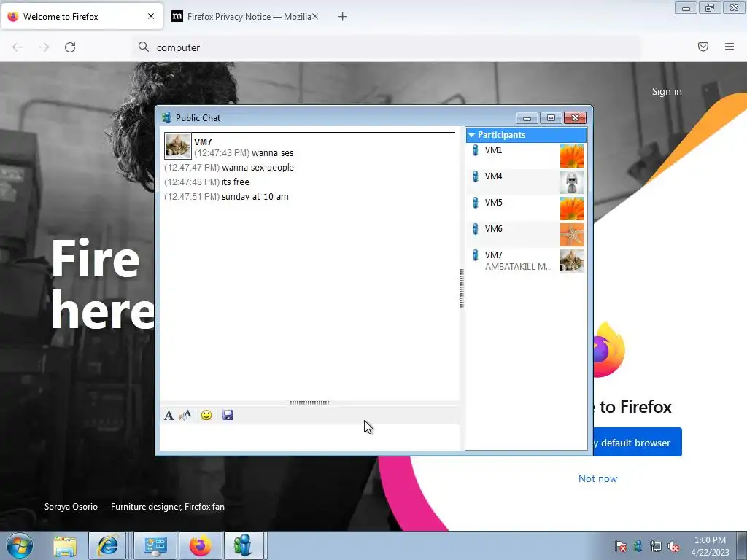Open Control Panel taskbar item
This screenshot has width=747, height=560.
pyautogui.click(x=155, y=545)
